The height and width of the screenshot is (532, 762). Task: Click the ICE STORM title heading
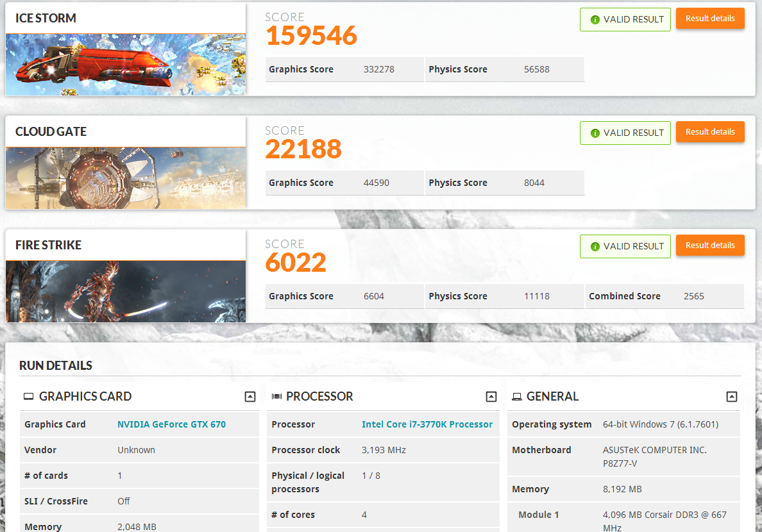[x=46, y=19]
